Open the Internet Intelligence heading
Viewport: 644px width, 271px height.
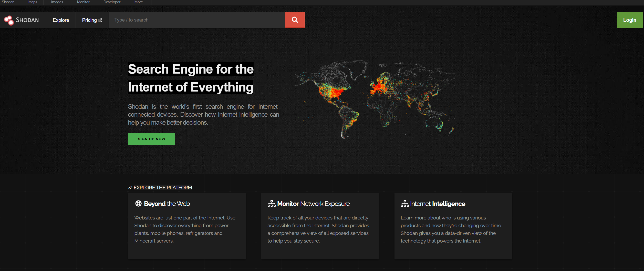(x=438, y=204)
